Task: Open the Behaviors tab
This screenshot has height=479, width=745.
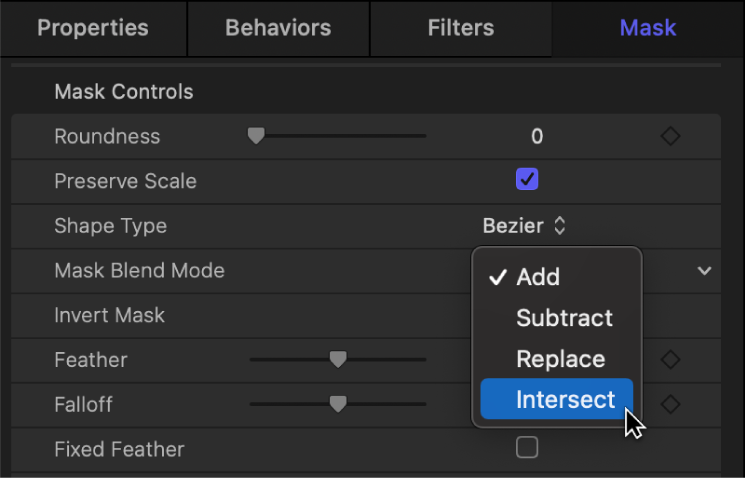Action: 278,28
